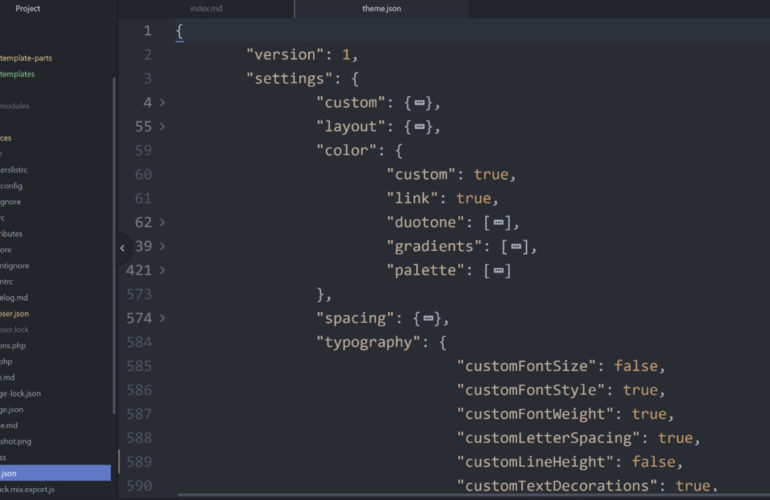Switch to the index.md tab

click(x=206, y=9)
